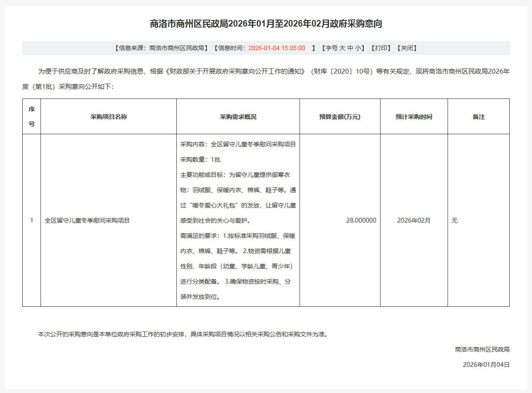The width and height of the screenshot is (532, 393).
Task: Click the 无 remark cell
Action: tap(455, 220)
